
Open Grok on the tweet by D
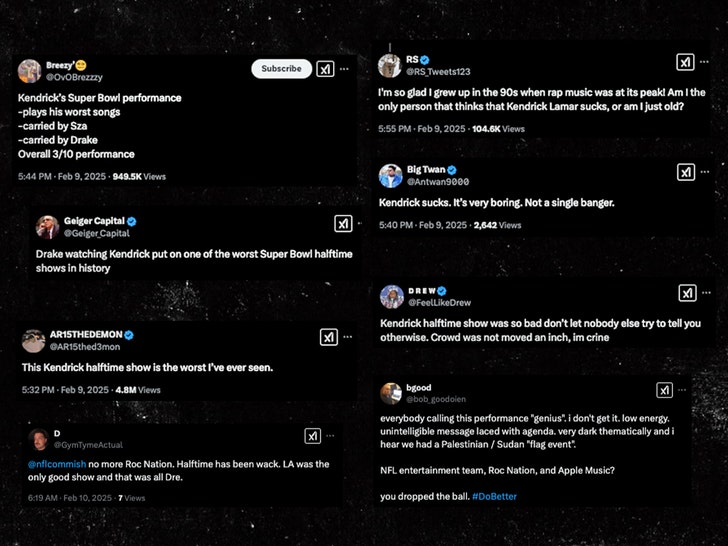312,436
